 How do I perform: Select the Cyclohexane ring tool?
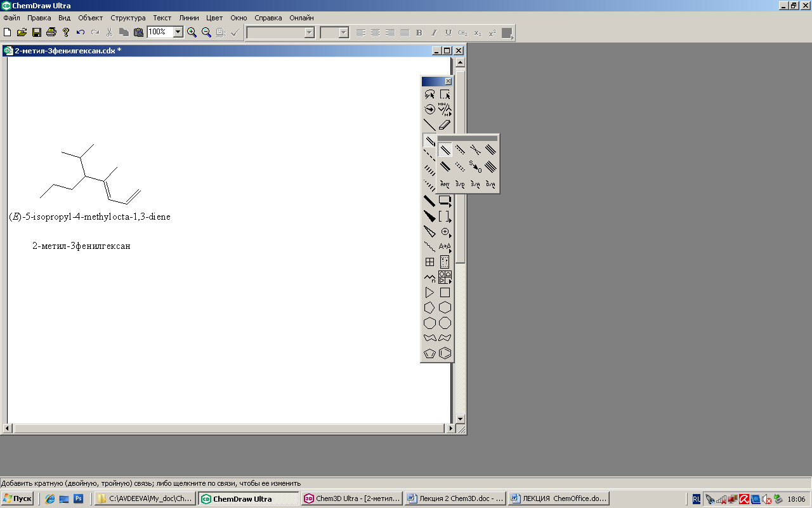445,307
